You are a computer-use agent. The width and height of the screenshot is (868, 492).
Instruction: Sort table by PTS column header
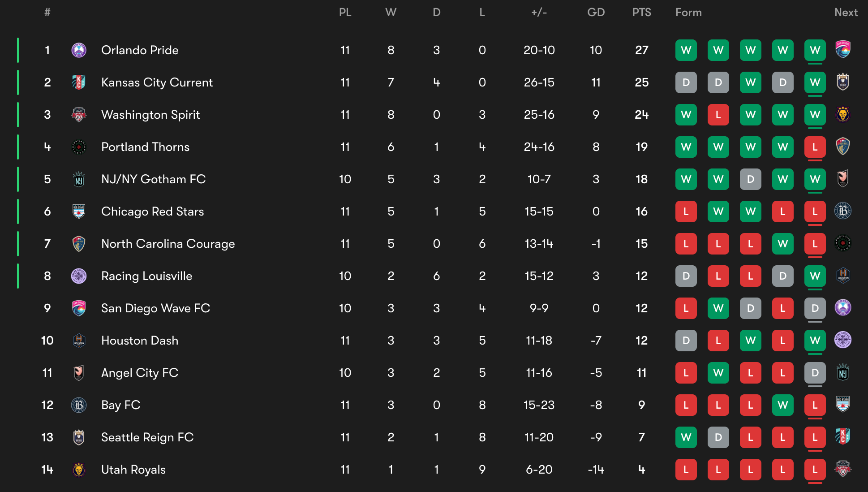click(x=642, y=13)
